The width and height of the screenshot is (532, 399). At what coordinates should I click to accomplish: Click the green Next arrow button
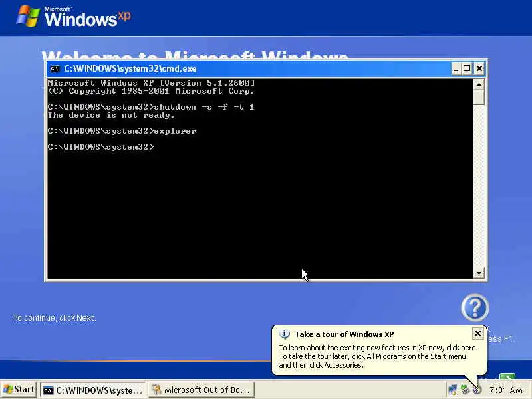click(507, 376)
